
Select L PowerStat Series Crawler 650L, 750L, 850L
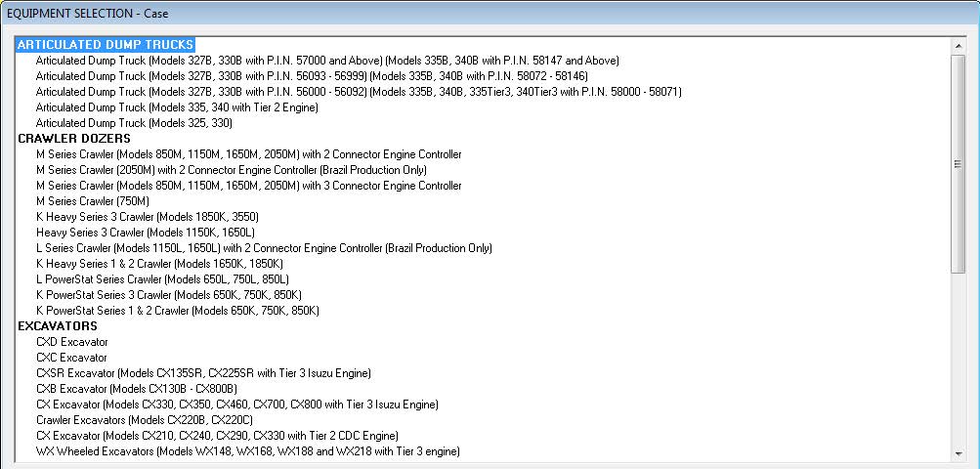pos(162,279)
